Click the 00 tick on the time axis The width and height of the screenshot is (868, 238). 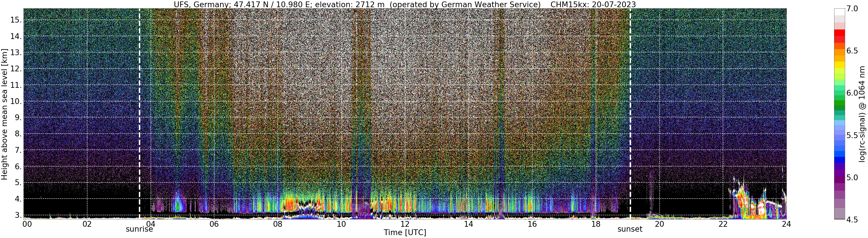(x=27, y=224)
